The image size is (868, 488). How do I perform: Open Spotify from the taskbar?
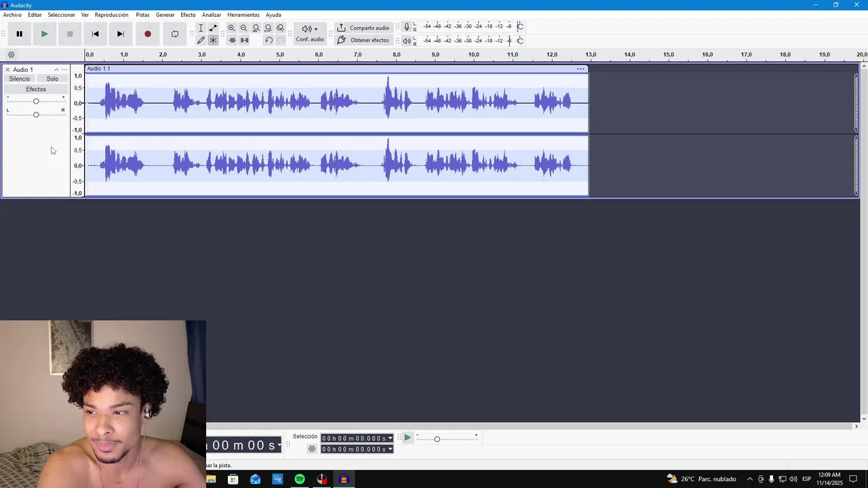pos(299,479)
